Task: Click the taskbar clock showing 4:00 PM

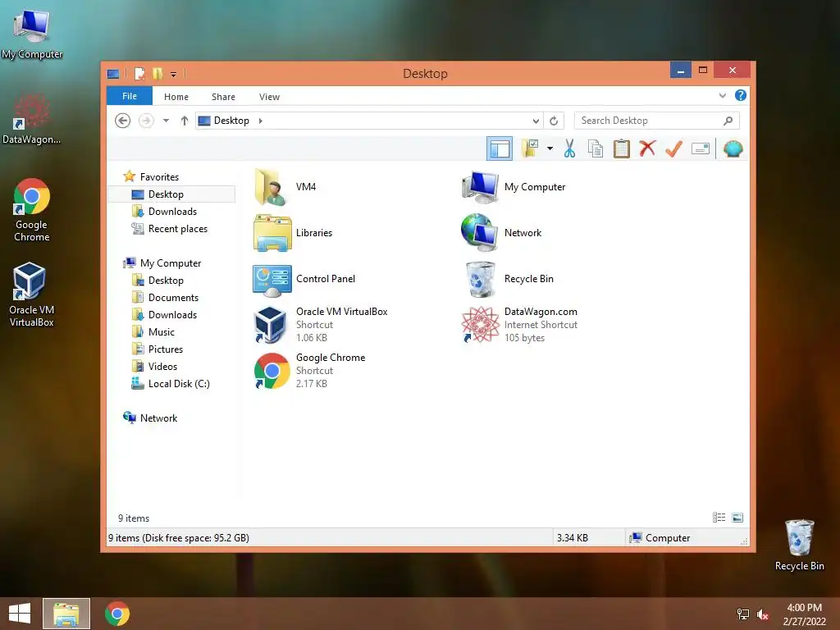Action: coord(804,614)
